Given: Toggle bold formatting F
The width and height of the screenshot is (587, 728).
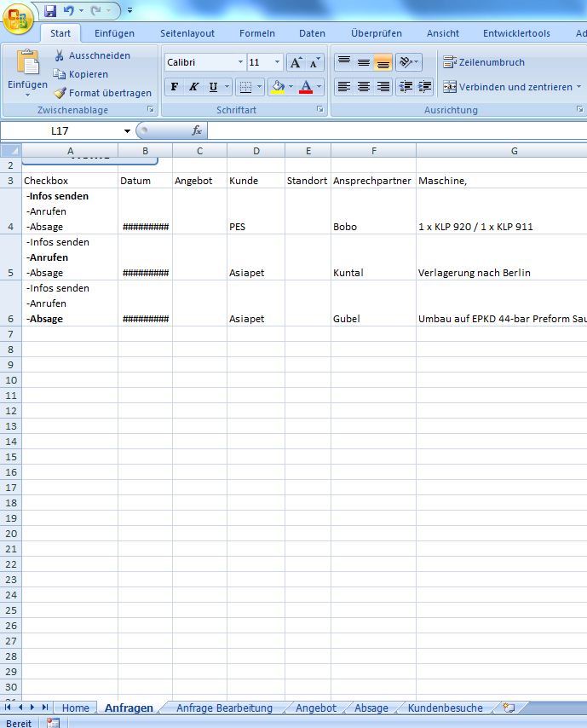Looking at the screenshot, I should pos(175,87).
